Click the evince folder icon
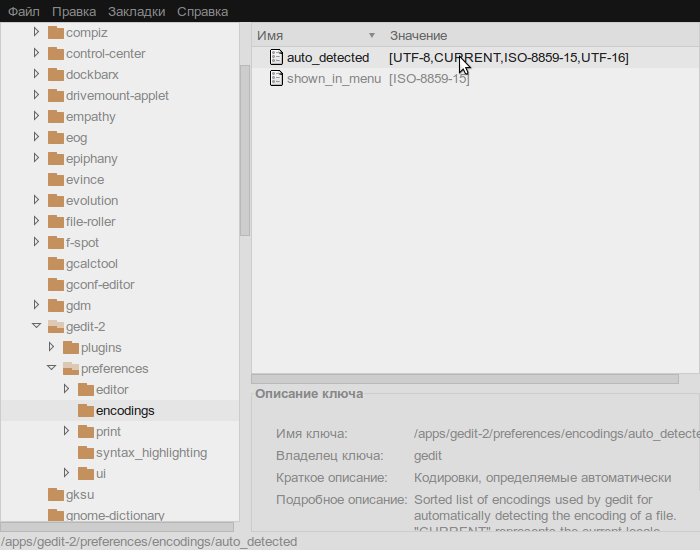 (56, 179)
